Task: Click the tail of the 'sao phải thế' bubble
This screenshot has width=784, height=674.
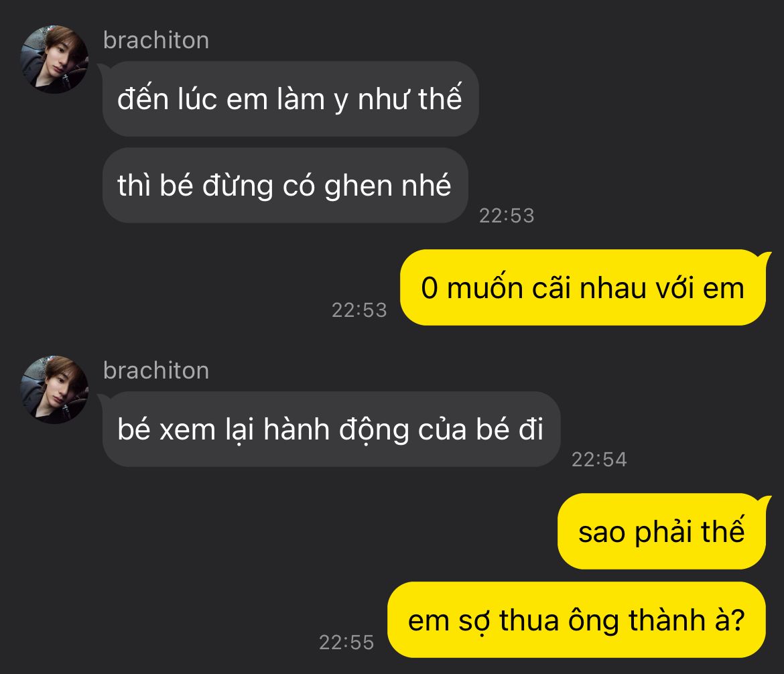Action: point(763,500)
